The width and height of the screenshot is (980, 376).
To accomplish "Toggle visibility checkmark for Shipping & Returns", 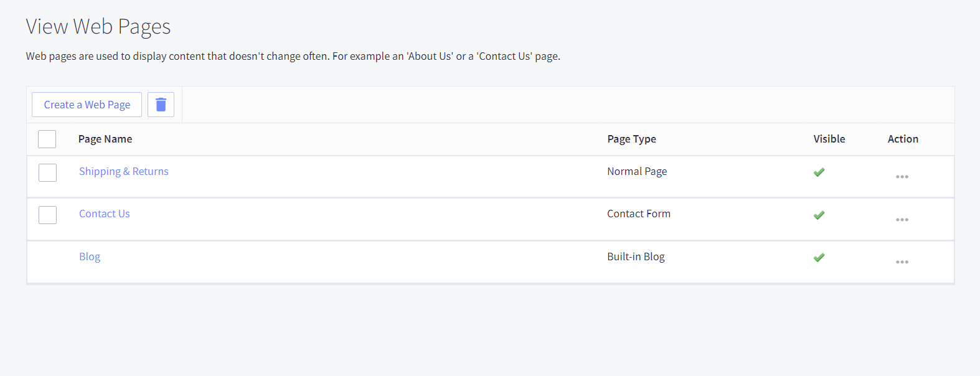I will pos(819,172).
